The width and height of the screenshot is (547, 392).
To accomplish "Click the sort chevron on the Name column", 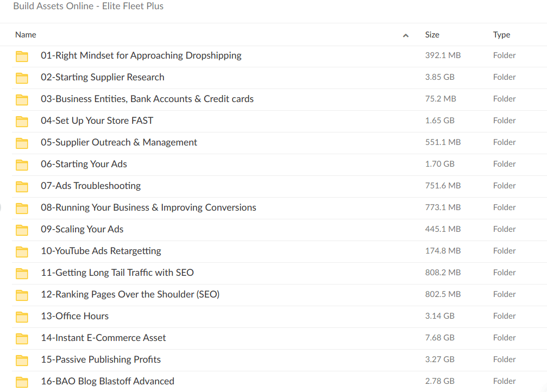I will click(x=405, y=34).
